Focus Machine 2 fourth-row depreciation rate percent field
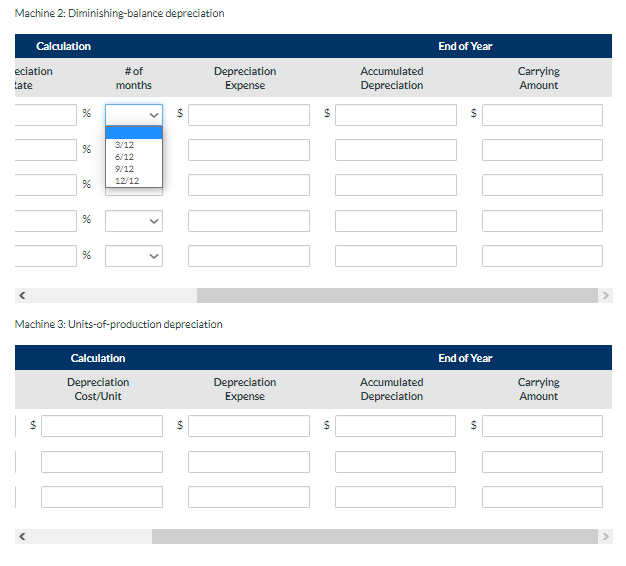626x566 pixels. [46, 221]
